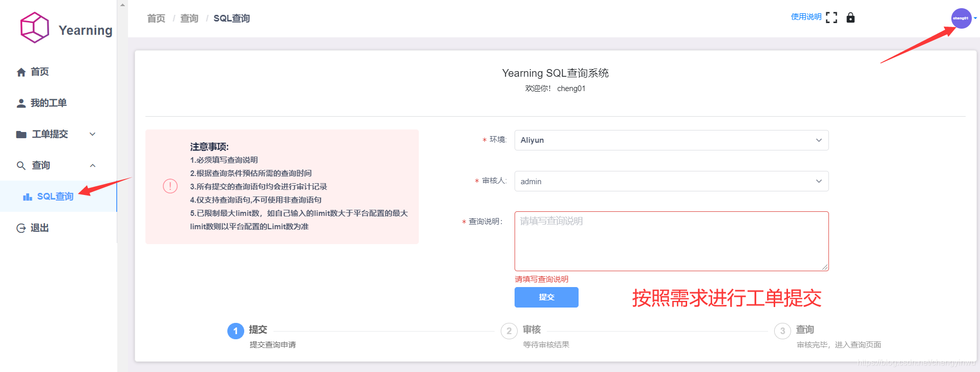Screen dimensions: 980x372
Task: Click the lock screen icon
Action: [x=850, y=17]
